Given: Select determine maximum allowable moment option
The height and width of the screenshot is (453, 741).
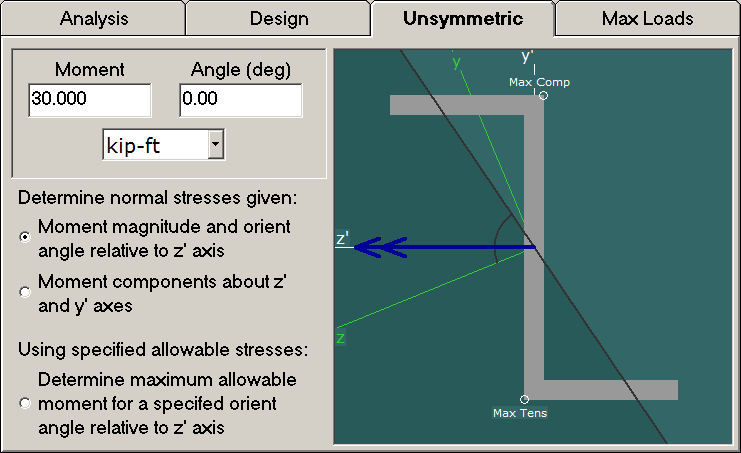Looking at the screenshot, I should [25, 404].
